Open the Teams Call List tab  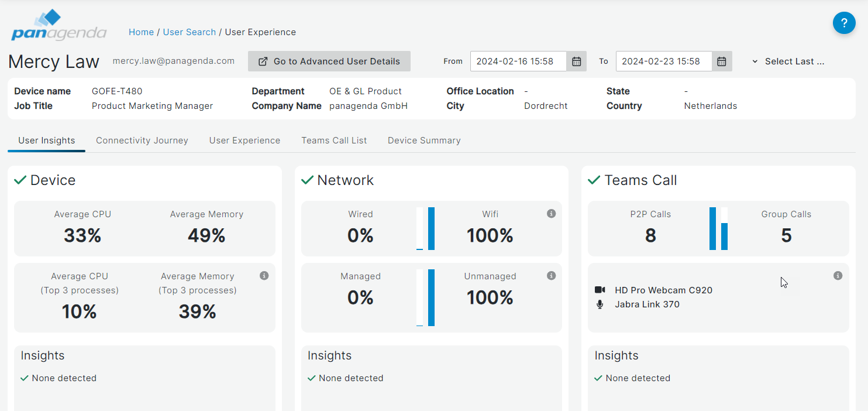[x=334, y=141]
